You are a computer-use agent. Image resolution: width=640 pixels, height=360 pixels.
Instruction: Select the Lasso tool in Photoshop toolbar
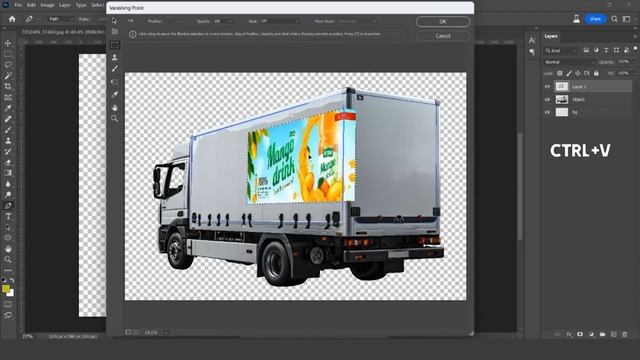point(8,65)
